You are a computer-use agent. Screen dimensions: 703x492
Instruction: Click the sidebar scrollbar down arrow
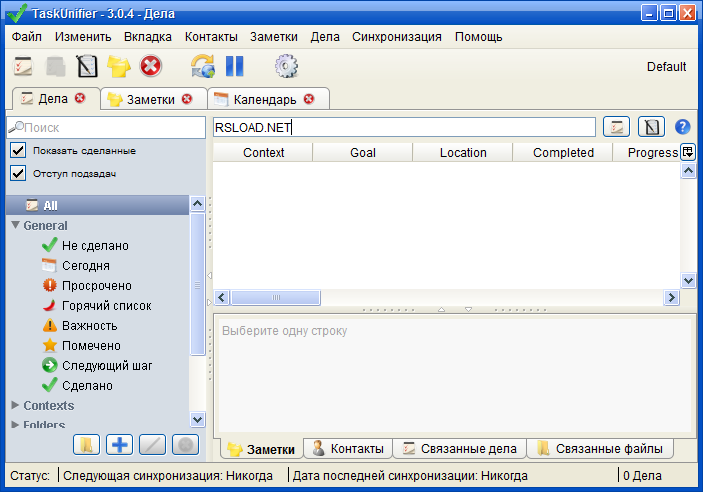click(x=197, y=420)
